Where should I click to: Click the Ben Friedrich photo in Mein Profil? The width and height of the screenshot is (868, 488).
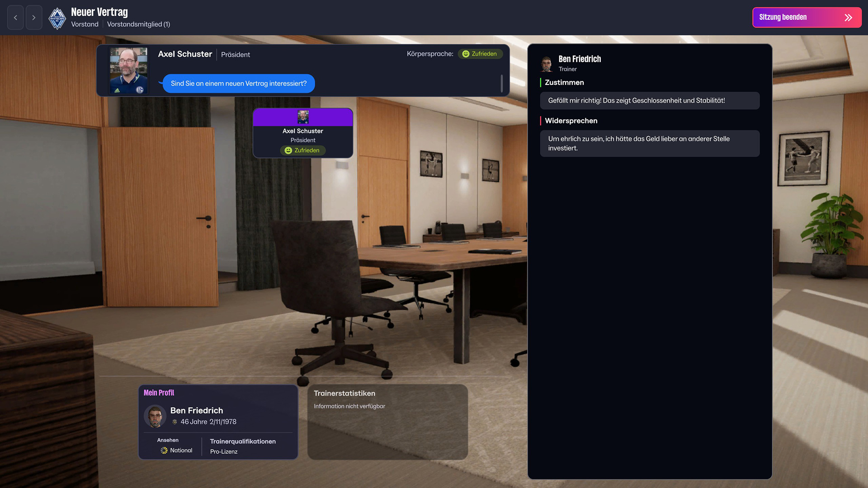coord(155,416)
